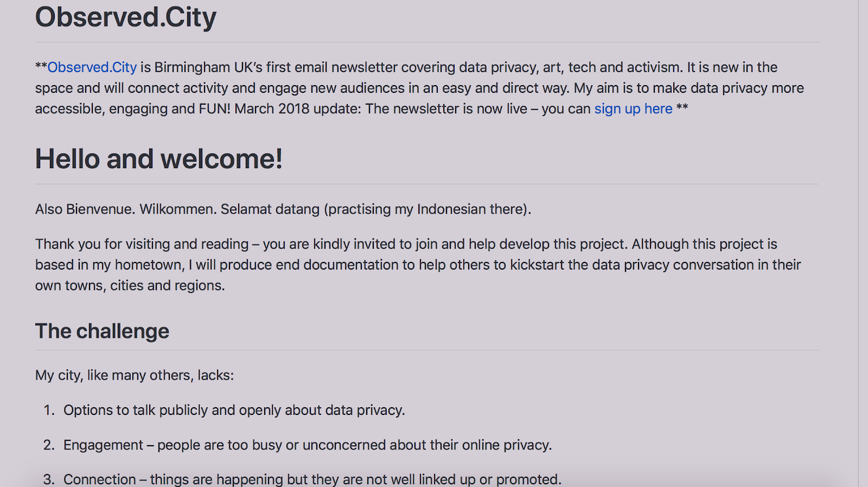Click 'Selamat datang' in the greeting line
Image resolution: width=868 pixels, height=487 pixels.
(270, 209)
